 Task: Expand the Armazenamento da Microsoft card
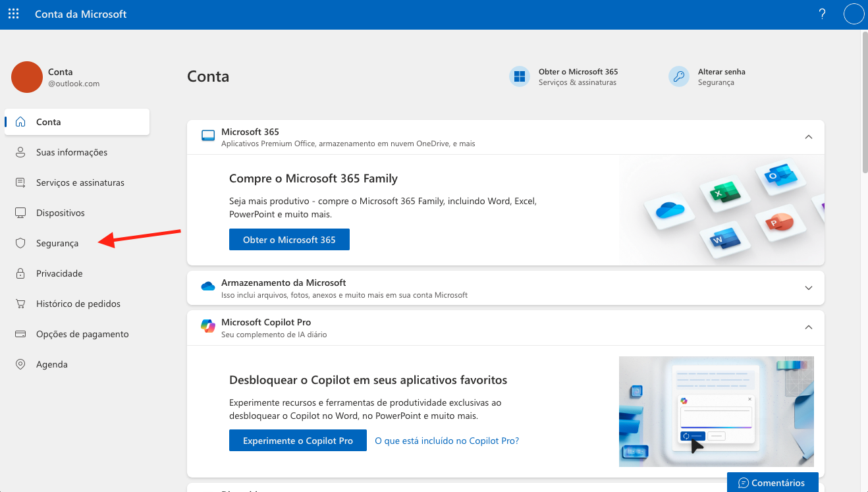click(x=809, y=288)
